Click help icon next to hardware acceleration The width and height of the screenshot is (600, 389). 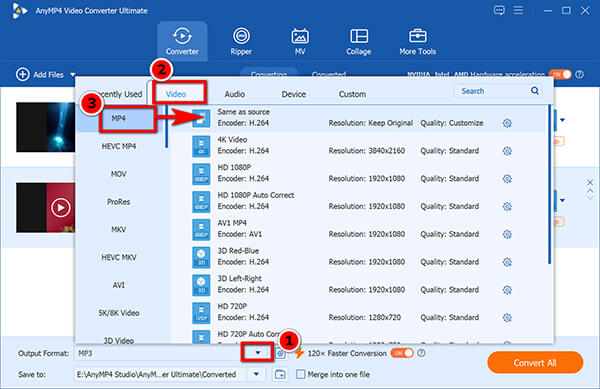pyautogui.click(x=580, y=74)
